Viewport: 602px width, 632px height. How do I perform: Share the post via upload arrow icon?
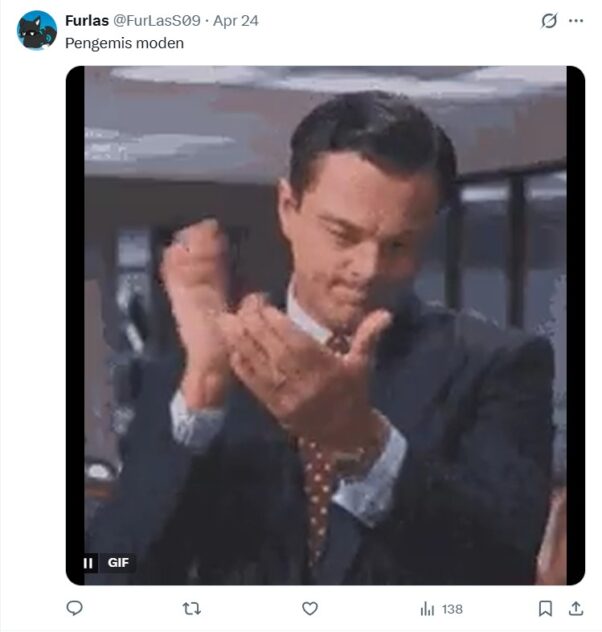coord(576,608)
